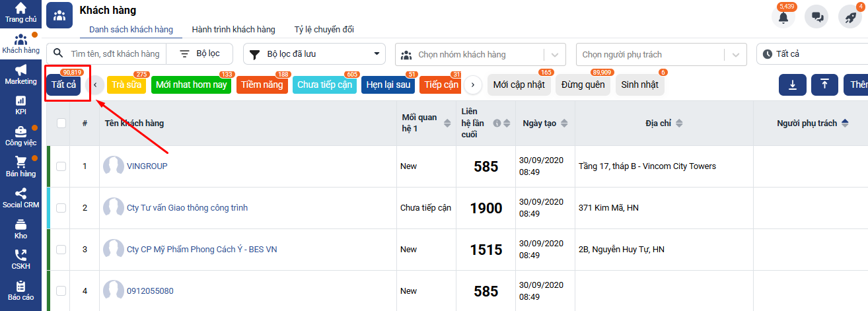Open Kho module in sidebar
868x311 pixels.
pos(20,229)
